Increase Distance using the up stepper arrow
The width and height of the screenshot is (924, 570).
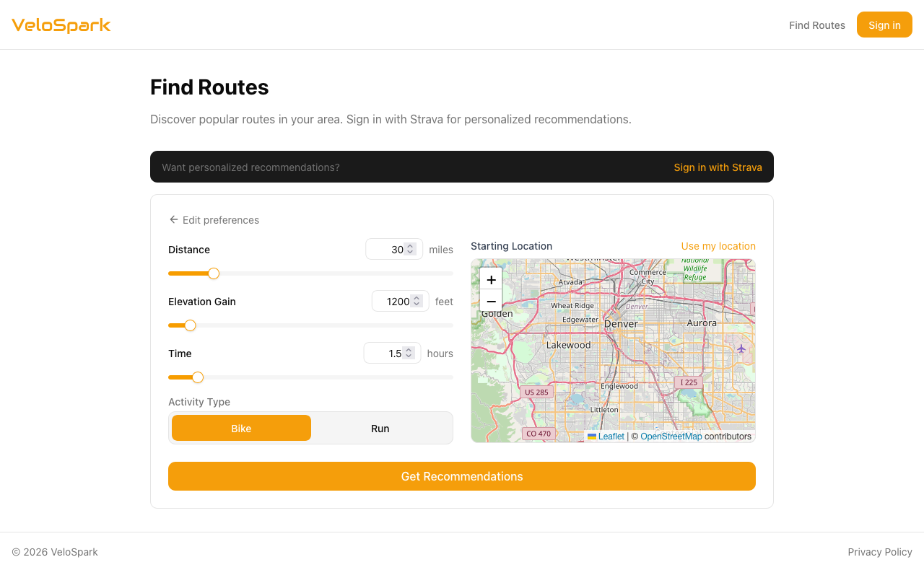[x=411, y=246]
